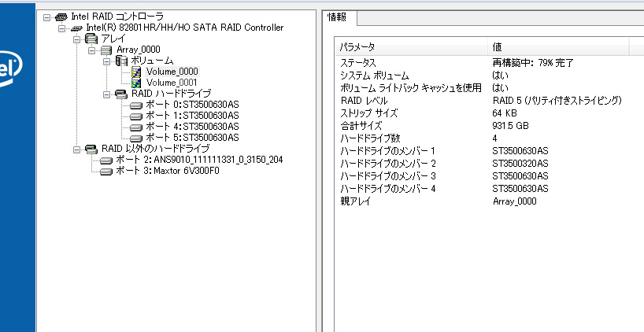This screenshot has height=332, width=644.
Task: Click the Volume_0001 volume icon
Action: click(136, 83)
